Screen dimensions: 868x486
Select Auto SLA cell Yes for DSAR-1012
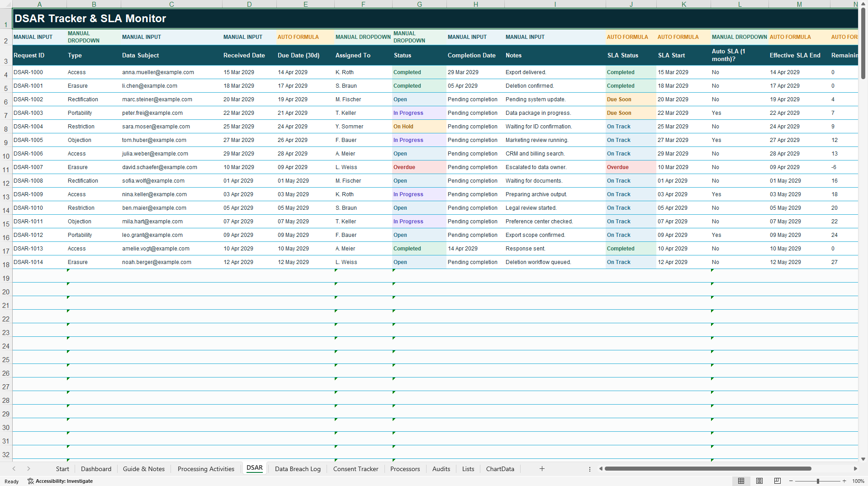point(740,235)
